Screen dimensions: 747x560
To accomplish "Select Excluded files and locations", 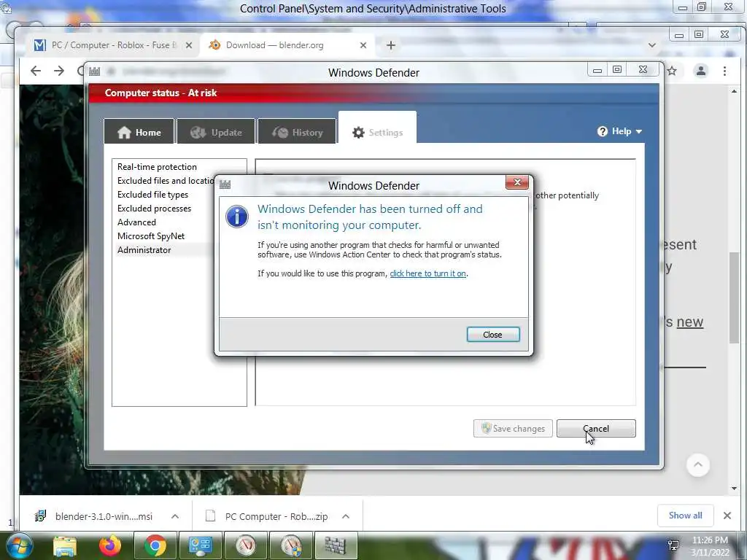I will (x=166, y=181).
